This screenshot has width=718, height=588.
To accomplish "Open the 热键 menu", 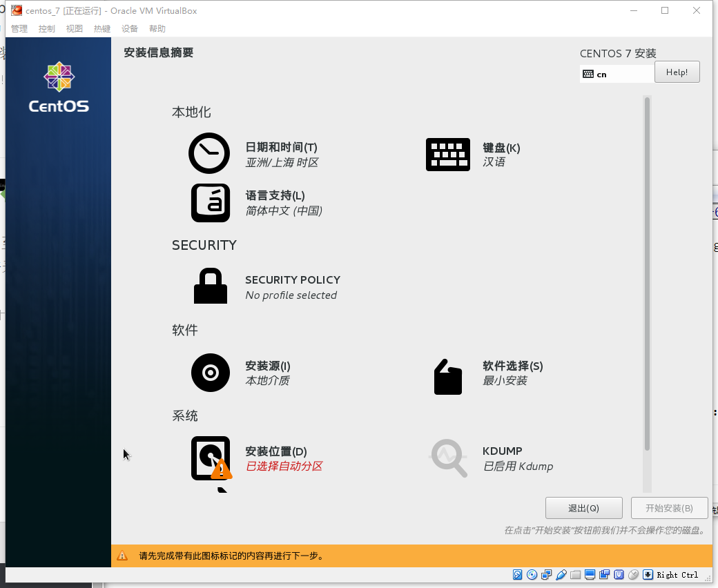I will point(102,29).
